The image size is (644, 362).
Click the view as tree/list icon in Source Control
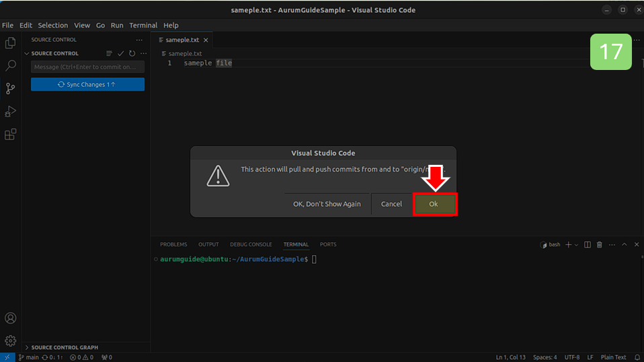(x=109, y=53)
